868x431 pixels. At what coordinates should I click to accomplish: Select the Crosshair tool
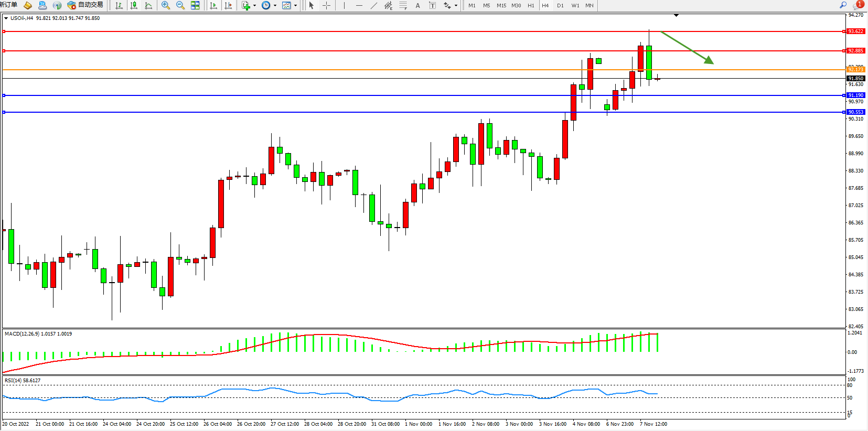(326, 5)
